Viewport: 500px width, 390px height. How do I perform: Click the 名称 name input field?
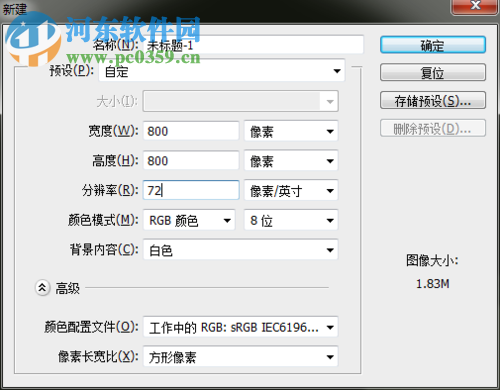click(253, 45)
